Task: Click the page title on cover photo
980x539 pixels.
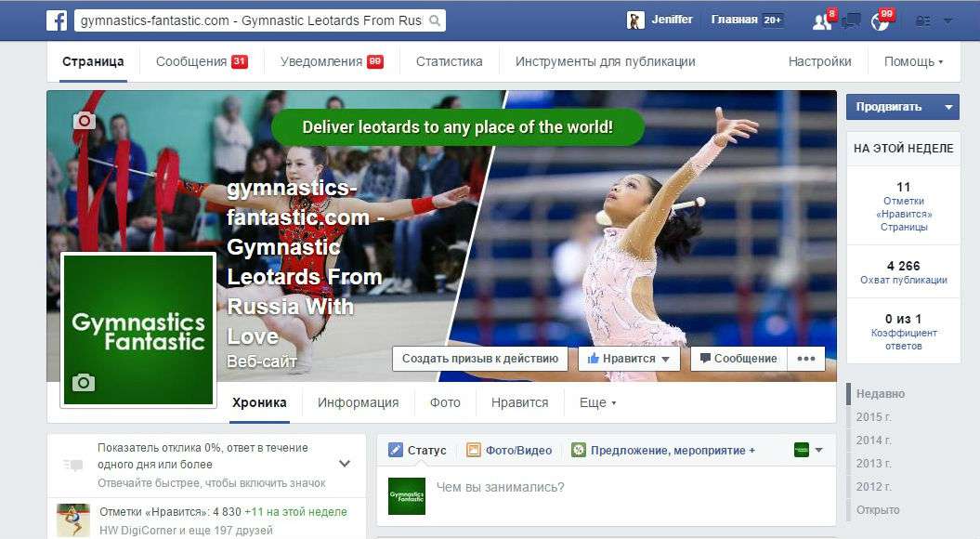Action: 305,261
